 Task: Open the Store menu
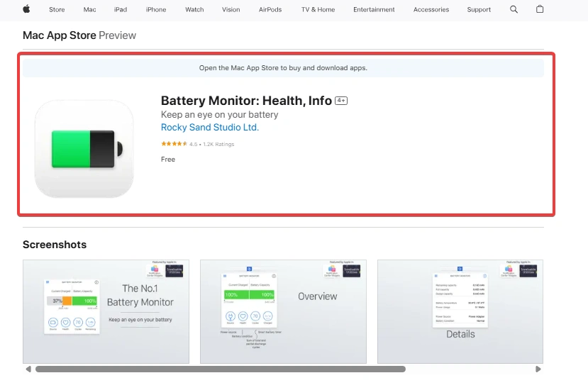57,10
